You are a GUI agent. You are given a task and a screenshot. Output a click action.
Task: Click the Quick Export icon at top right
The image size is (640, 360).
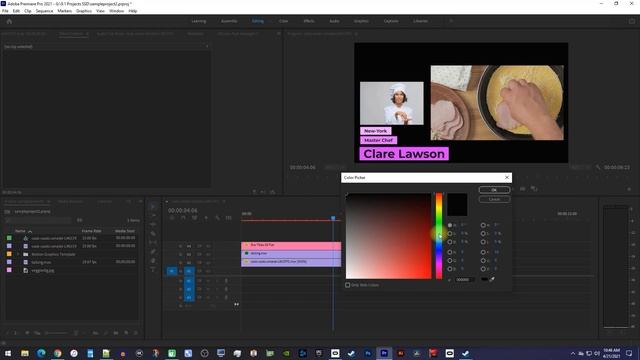[632, 21]
